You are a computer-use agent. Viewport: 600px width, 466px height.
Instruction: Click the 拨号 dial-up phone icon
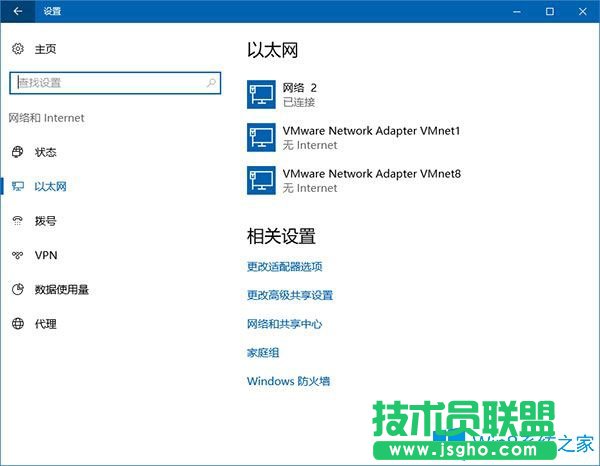point(18,220)
